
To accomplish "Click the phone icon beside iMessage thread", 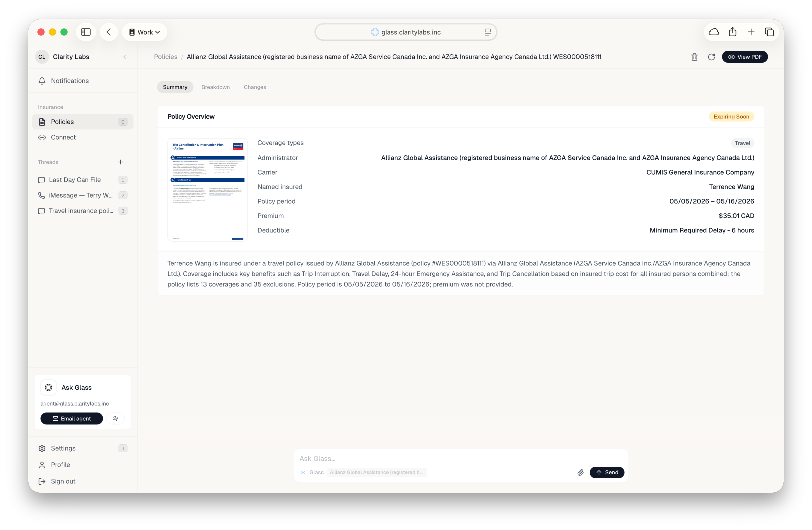I will 41,195.
